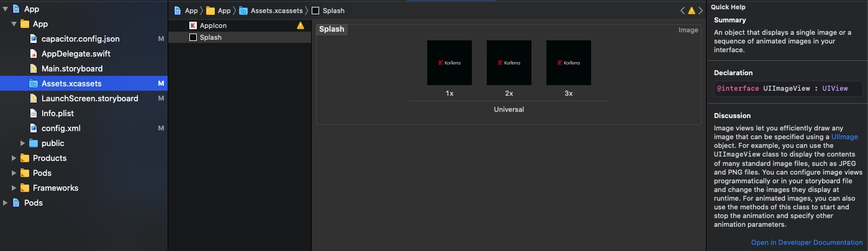Expand the Frameworks group
868x251 pixels.
[14, 188]
